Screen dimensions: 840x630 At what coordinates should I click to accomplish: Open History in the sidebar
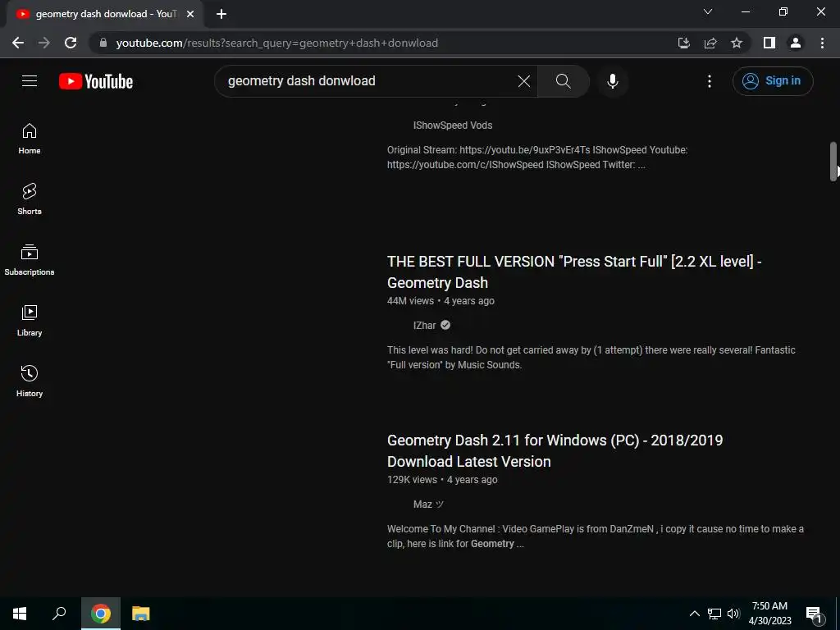point(30,381)
